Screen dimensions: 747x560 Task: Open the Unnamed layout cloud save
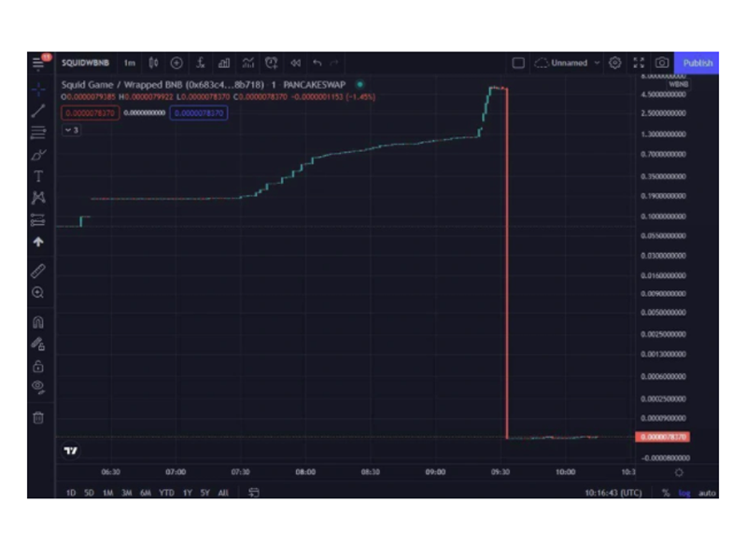coord(561,63)
